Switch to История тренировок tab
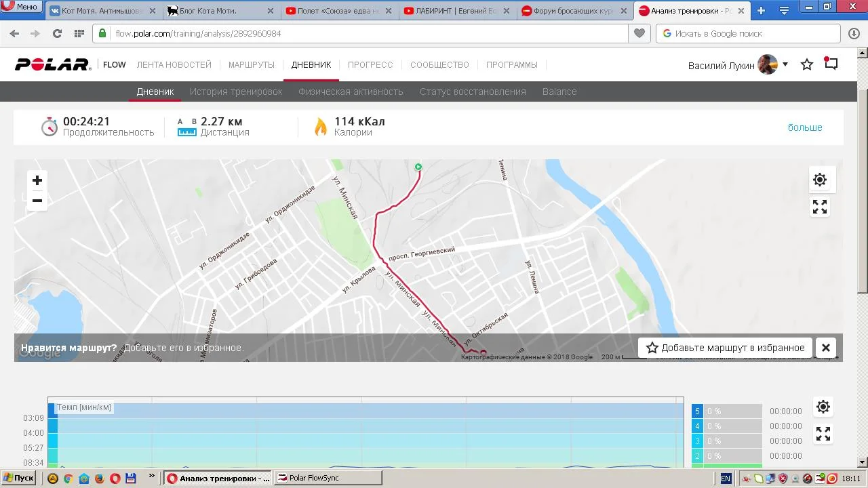This screenshot has width=868, height=488. pyautogui.click(x=236, y=91)
